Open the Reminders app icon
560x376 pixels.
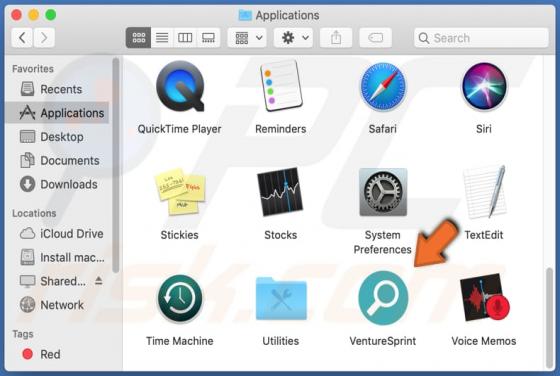(281, 85)
